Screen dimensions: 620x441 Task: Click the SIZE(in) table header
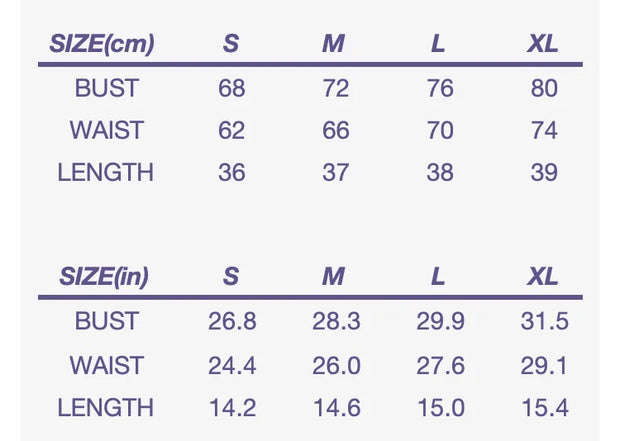tap(104, 277)
